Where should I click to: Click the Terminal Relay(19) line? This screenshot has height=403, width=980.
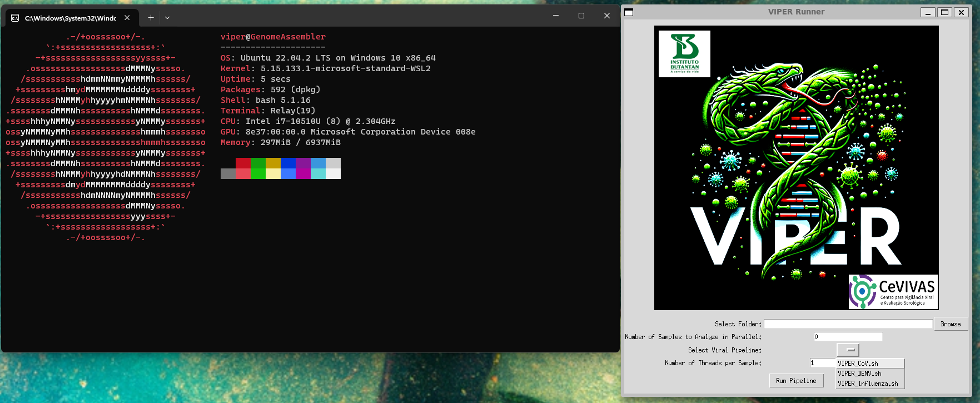(x=268, y=111)
